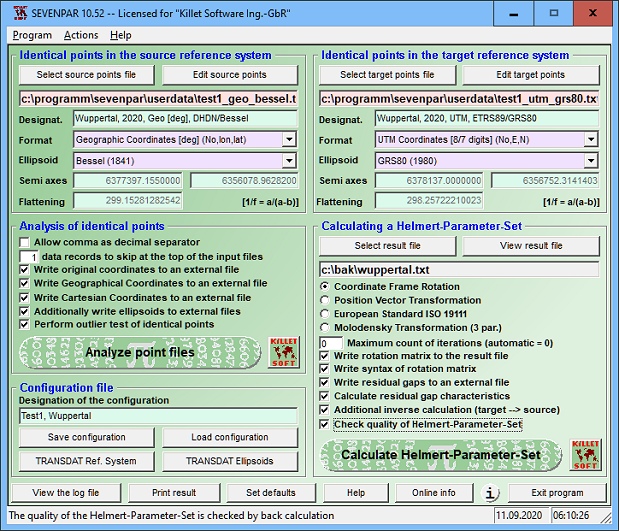Click source flattening value 299.15281282542
619x531 pixels.
[x=128, y=201]
